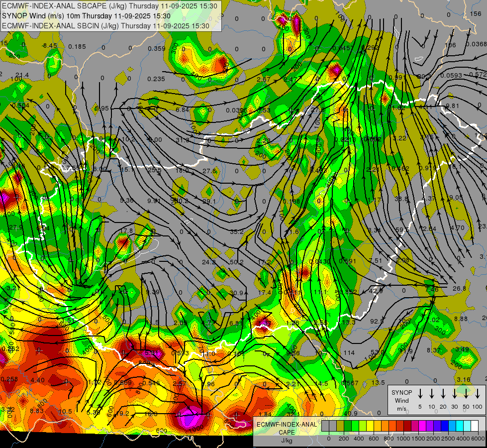The image size is (487, 448).
Task: Pick the pure yellow swatch before 600
Action: 370,426
